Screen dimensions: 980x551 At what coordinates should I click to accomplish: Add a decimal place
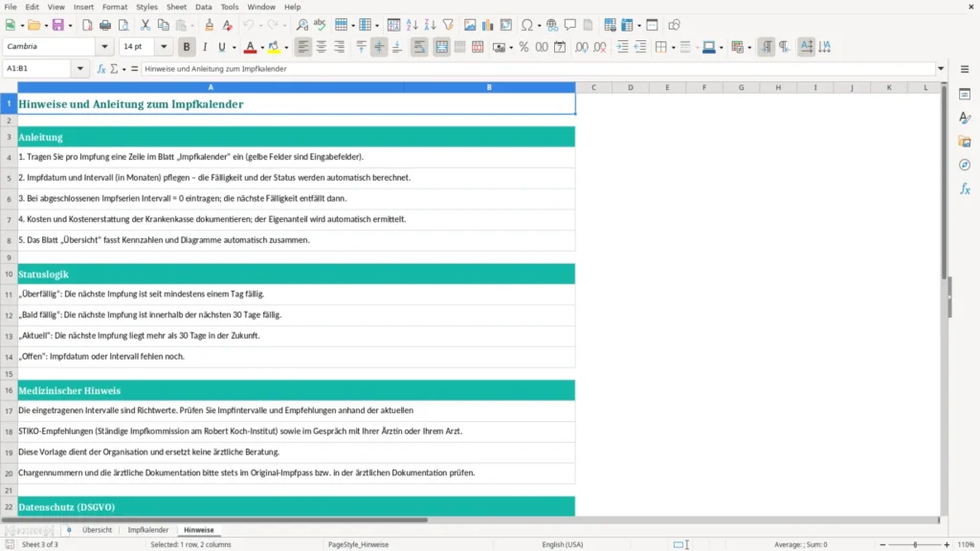(582, 47)
